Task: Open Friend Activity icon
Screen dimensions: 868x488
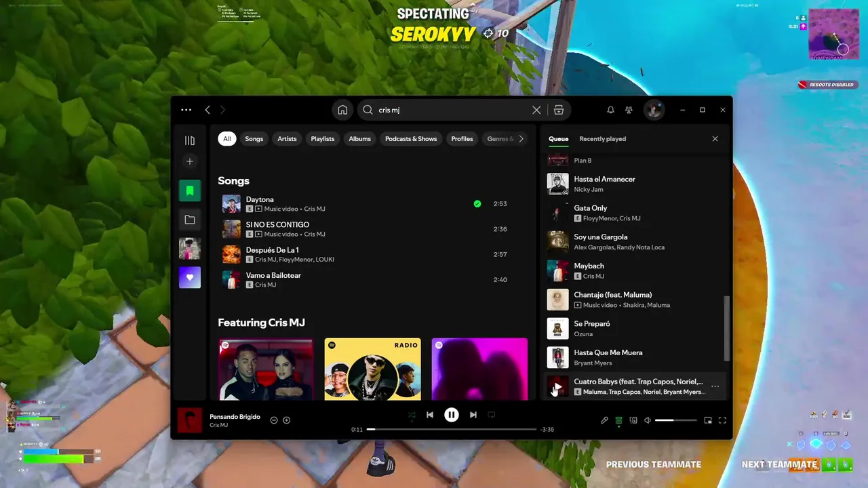Action: tap(629, 110)
